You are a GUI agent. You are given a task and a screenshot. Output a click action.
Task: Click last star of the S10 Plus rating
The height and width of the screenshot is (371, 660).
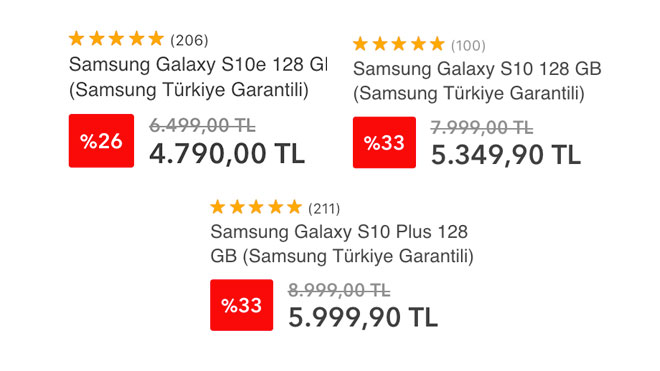click(x=294, y=207)
